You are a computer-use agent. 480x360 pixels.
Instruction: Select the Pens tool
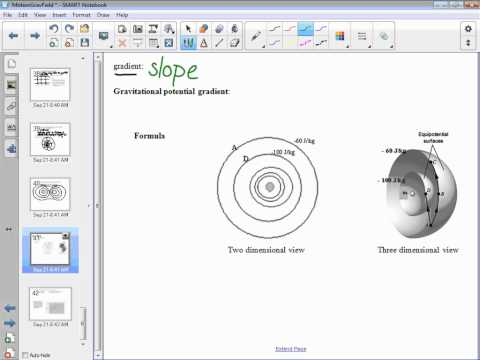(x=188, y=43)
